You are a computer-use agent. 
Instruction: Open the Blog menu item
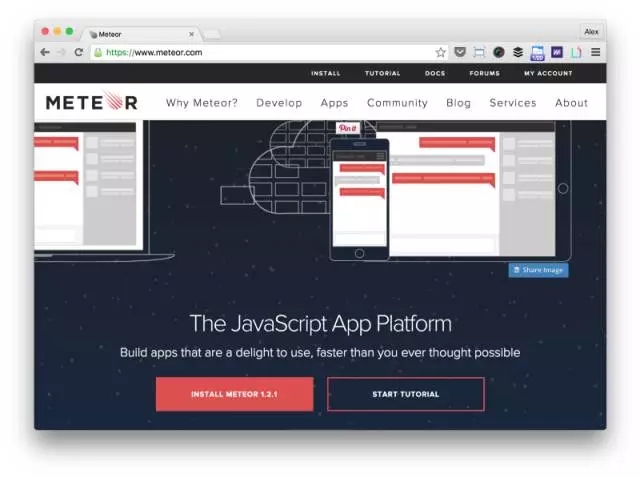pos(458,103)
